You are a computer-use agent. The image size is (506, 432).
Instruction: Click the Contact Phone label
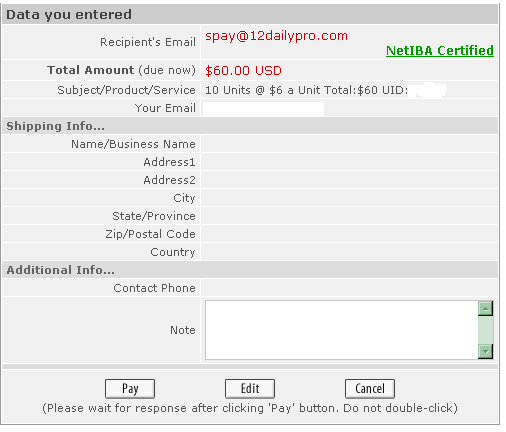click(x=154, y=288)
